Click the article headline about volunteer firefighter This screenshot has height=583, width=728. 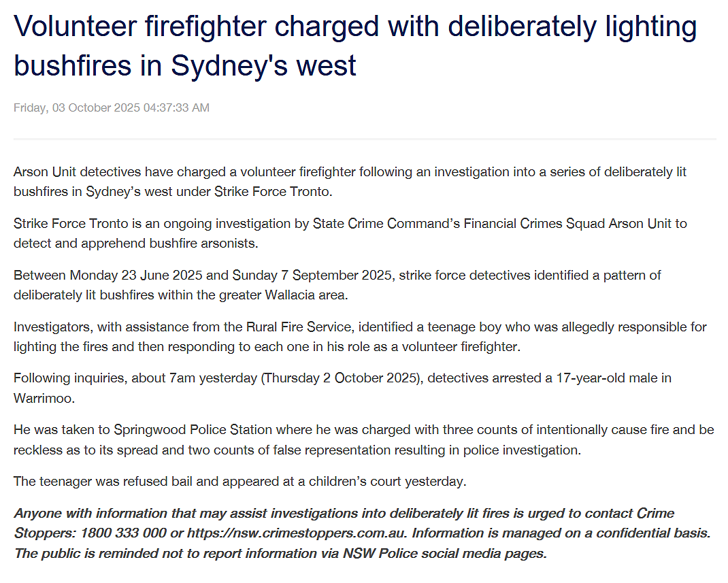[x=355, y=46]
